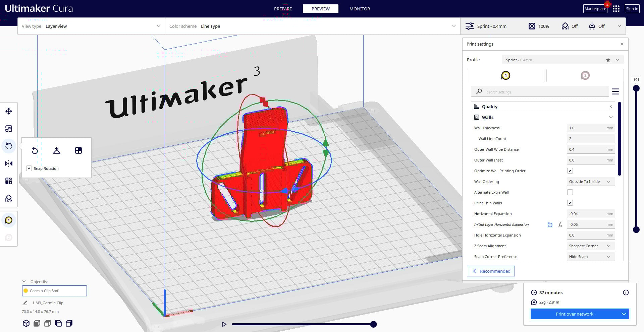Select the Scale tool
The image size is (644, 332).
click(9, 129)
